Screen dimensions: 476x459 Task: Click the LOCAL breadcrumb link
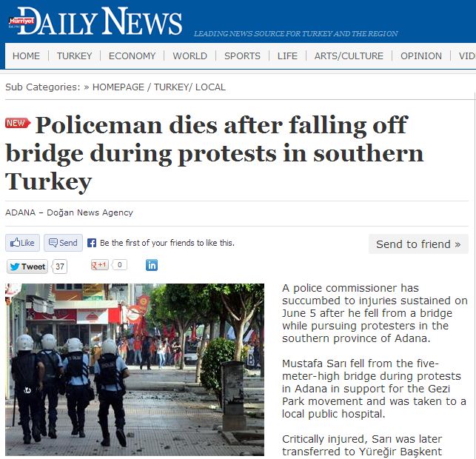210,87
